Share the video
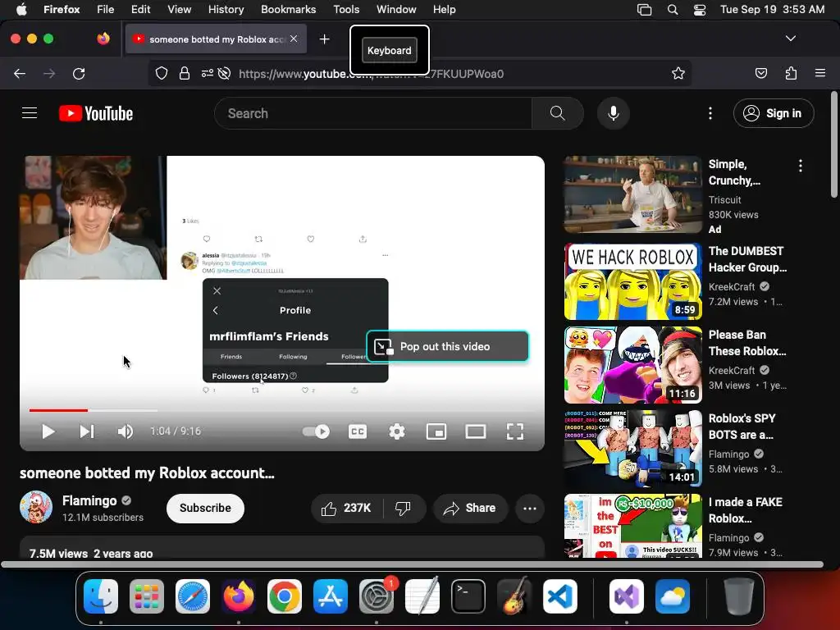 pos(470,508)
